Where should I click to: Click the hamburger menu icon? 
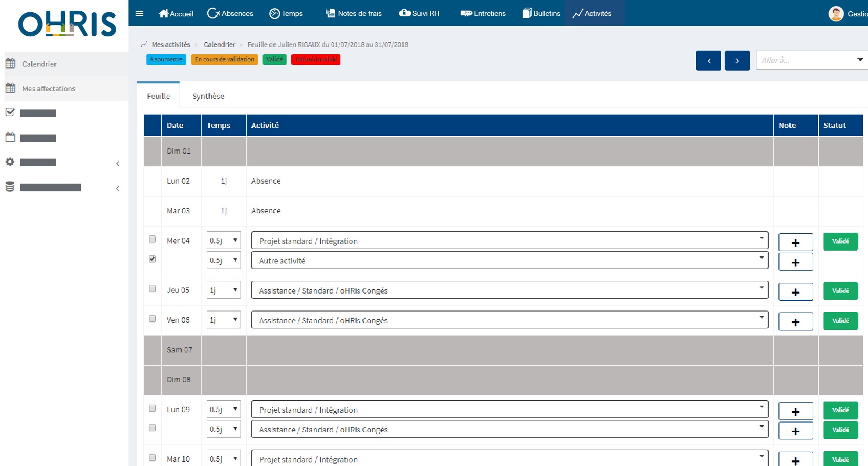click(x=139, y=13)
